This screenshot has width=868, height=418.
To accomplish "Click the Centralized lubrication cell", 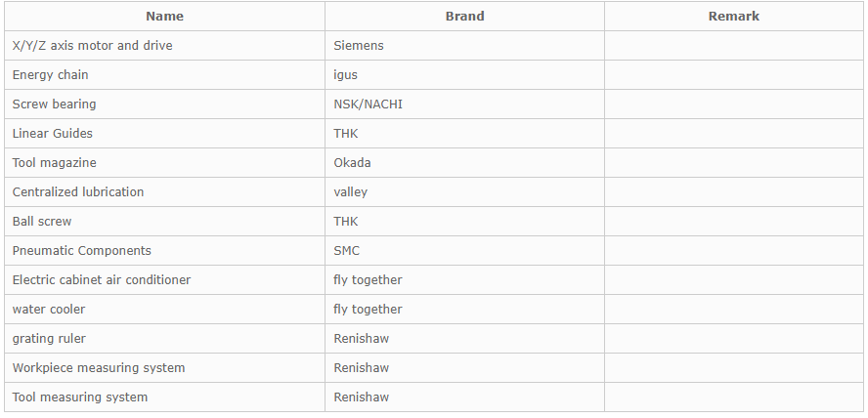I will pyautogui.click(x=164, y=191).
